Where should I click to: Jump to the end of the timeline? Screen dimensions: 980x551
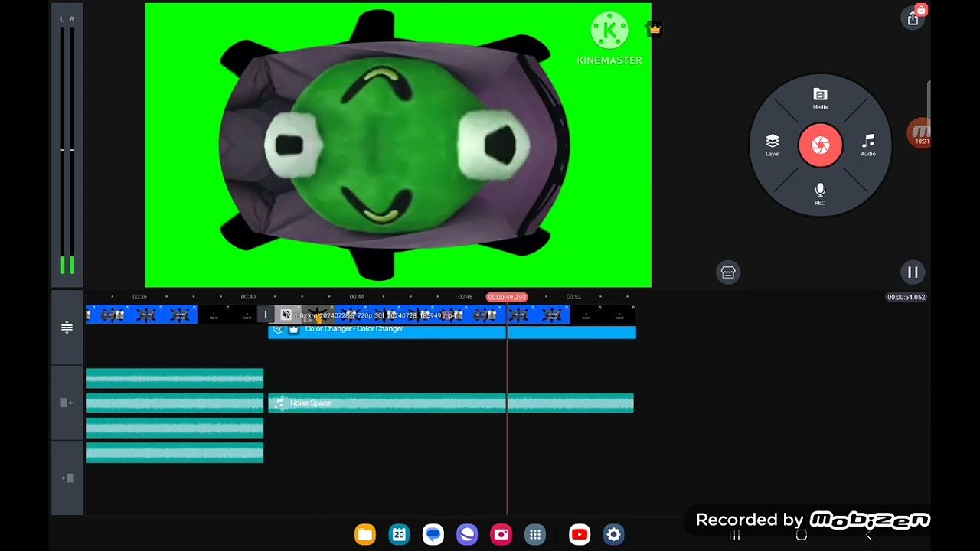point(67,478)
